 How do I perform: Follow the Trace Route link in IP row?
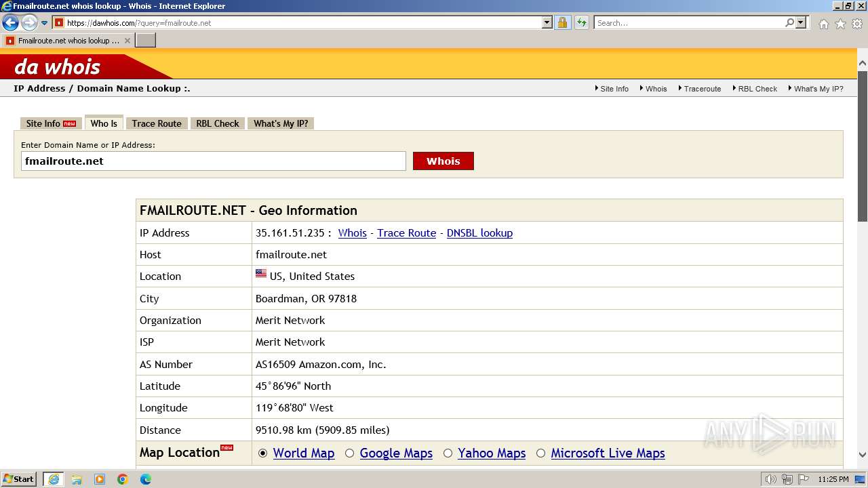[407, 232]
